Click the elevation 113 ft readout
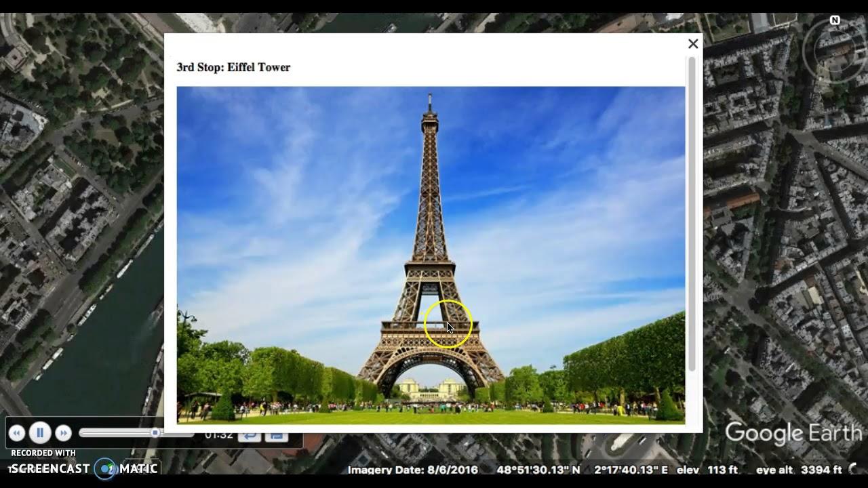Image resolution: width=868 pixels, height=488 pixels. 707,470
